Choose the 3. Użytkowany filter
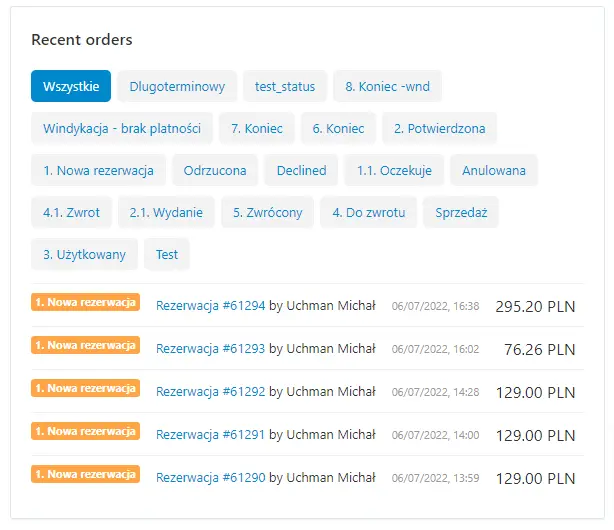This screenshot has width=614, height=530. click(84, 254)
